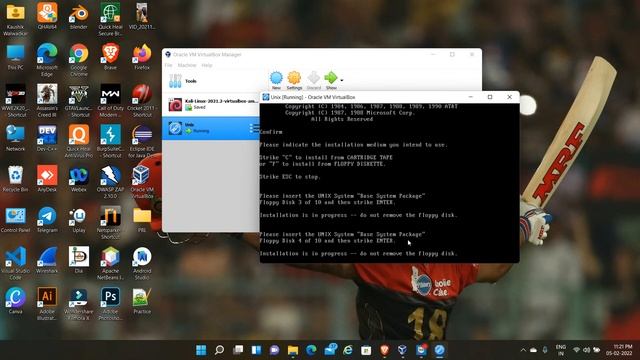
Task: Open the taskbar clock and date
Action: click(619, 350)
